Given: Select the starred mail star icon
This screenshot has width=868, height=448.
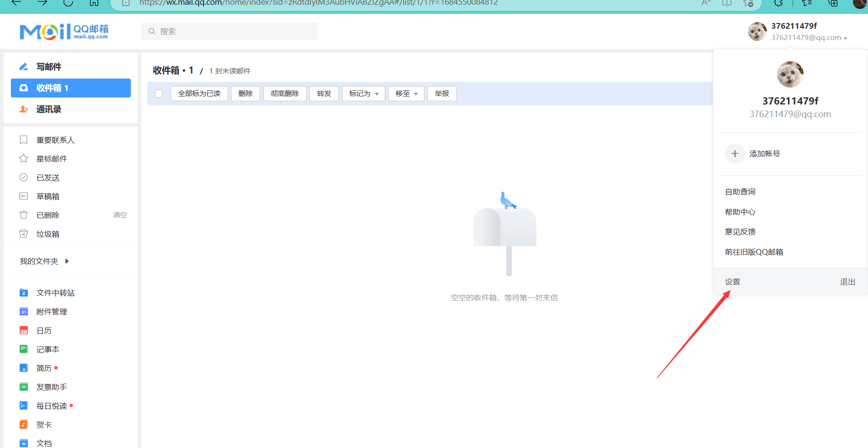Looking at the screenshot, I should (24, 159).
